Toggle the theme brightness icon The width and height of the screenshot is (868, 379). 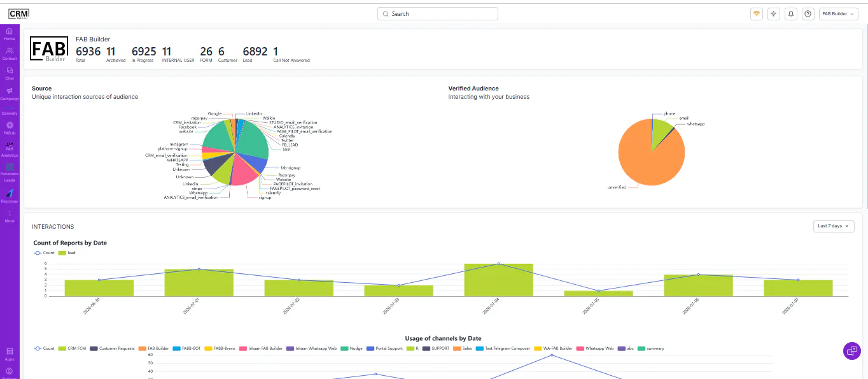pyautogui.click(x=774, y=13)
